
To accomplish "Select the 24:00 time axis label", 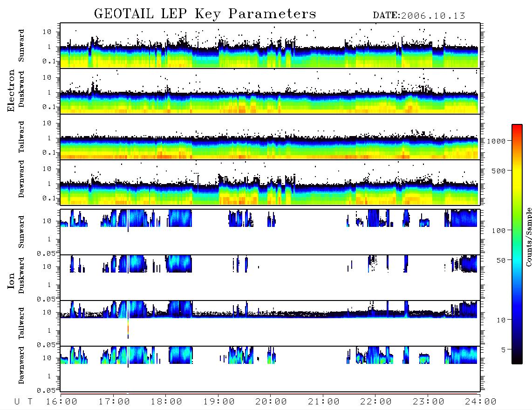I will (481, 402).
